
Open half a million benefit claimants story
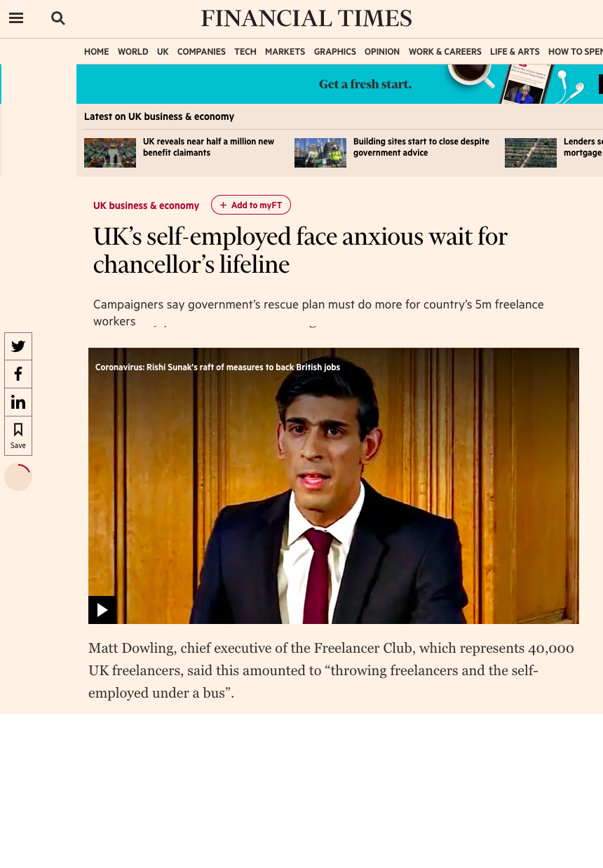208,147
